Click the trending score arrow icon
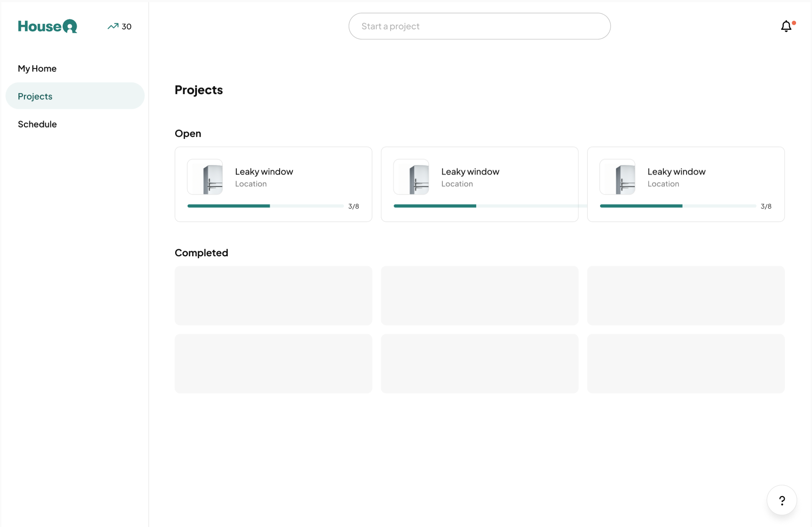 113,26
